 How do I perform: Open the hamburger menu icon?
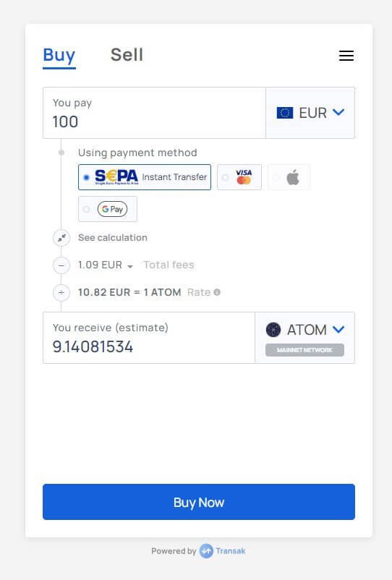tap(346, 56)
